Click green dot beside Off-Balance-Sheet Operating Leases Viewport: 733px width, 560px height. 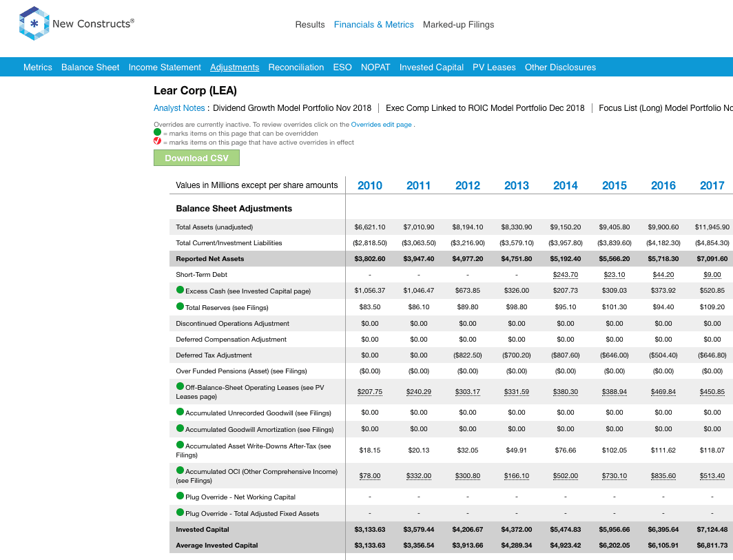(180, 386)
